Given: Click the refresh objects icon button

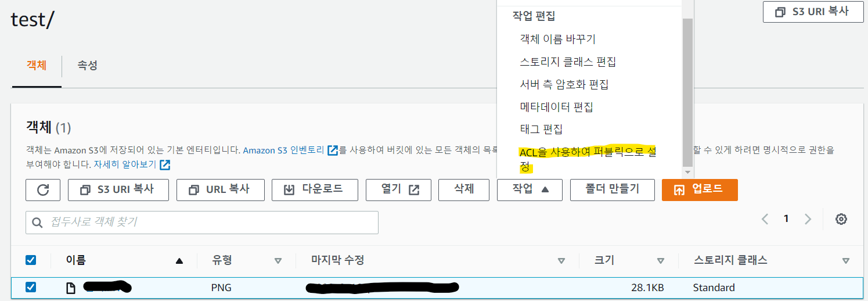Looking at the screenshot, I should pyautogui.click(x=43, y=189).
